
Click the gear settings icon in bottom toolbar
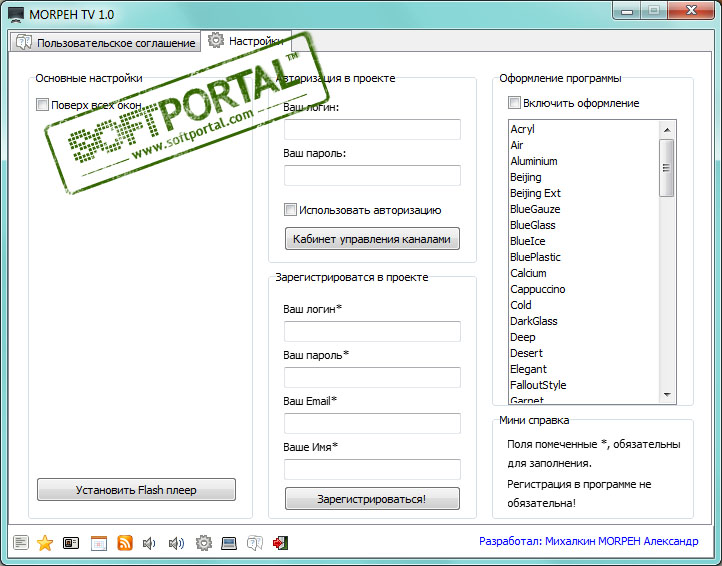(204, 543)
